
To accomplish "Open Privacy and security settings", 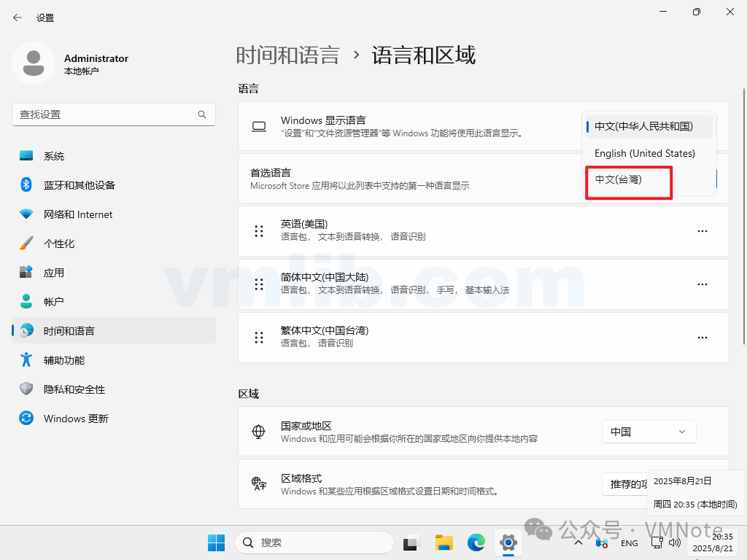I will [x=74, y=389].
